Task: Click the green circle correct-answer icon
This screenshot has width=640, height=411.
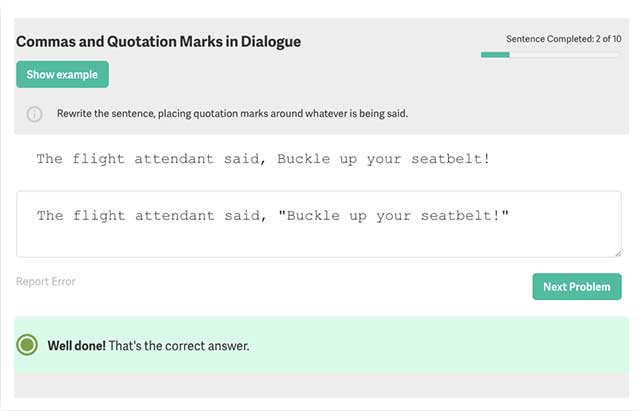Action: pyautogui.click(x=28, y=346)
